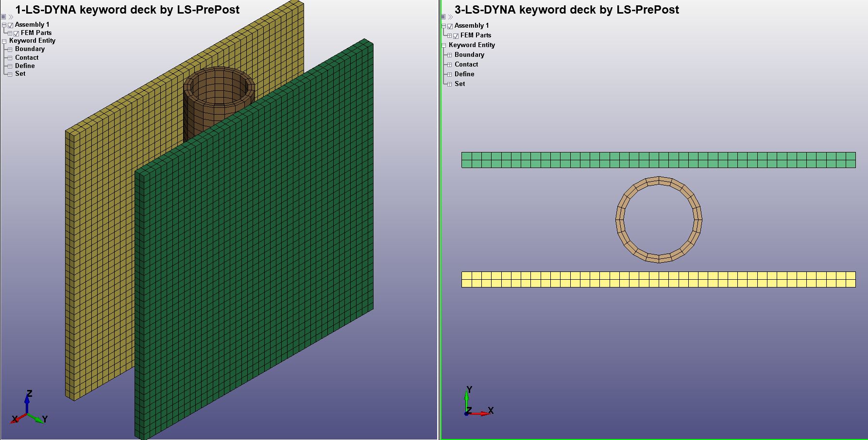Click the double-chevron icon in viewport 3
868x440 pixels.
(450, 17)
